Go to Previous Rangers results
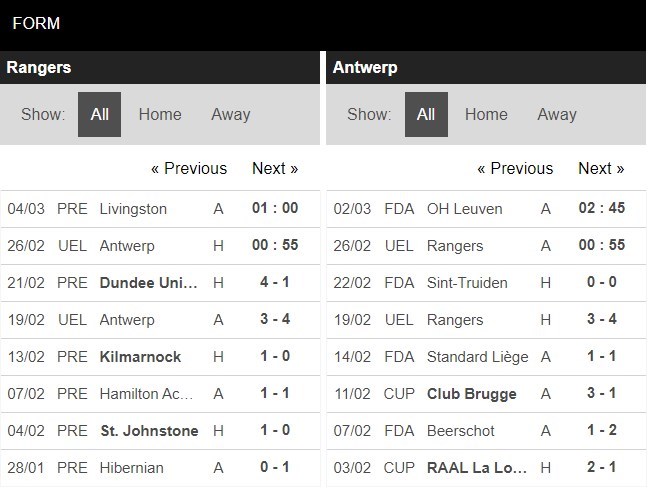651x490 pixels. tap(189, 168)
